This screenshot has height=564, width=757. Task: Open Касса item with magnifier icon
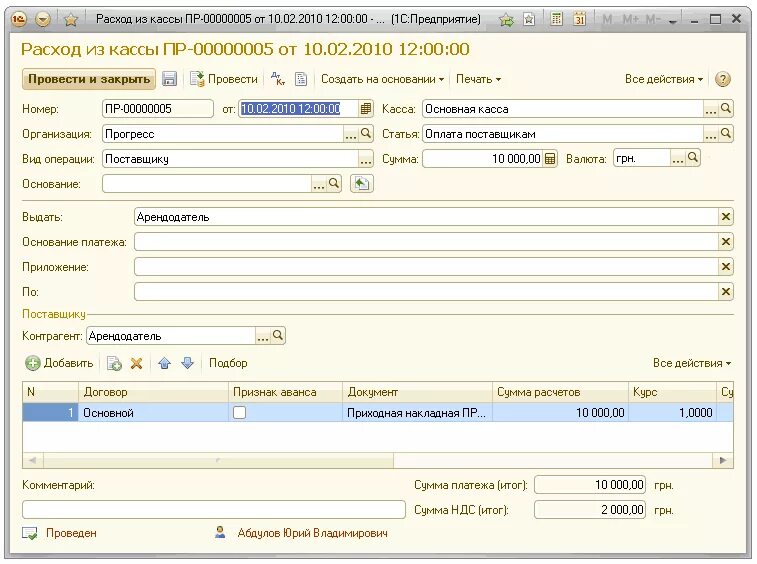(x=725, y=109)
